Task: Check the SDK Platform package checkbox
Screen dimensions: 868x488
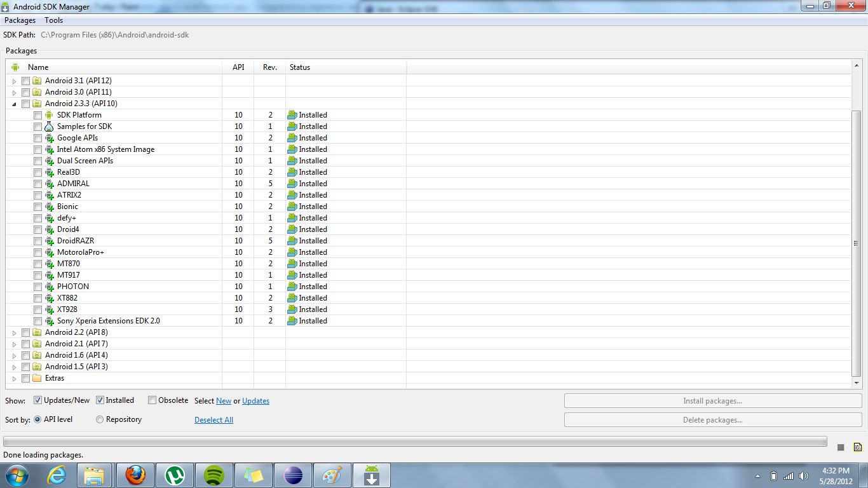Action: pyautogui.click(x=37, y=115)
